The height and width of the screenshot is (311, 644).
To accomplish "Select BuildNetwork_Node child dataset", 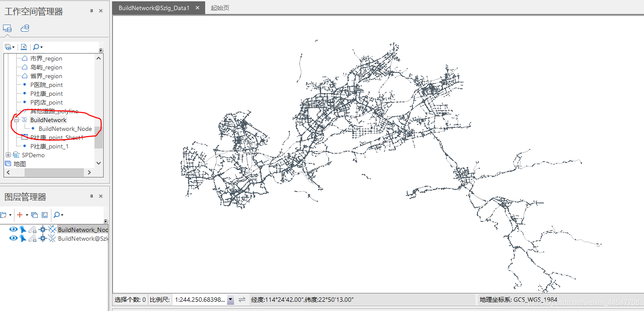I will [65, 129].
